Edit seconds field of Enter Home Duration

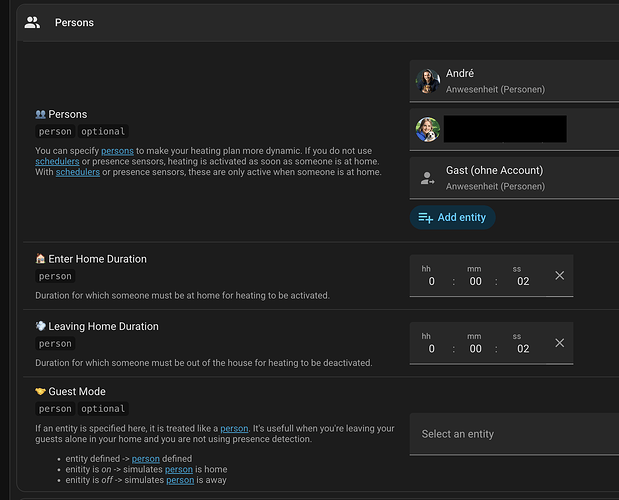(x=523, y=281)
